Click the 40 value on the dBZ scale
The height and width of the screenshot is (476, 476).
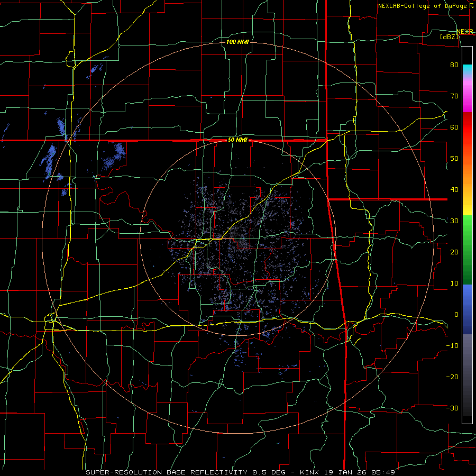pyautogui.click(x=454, y=190)
